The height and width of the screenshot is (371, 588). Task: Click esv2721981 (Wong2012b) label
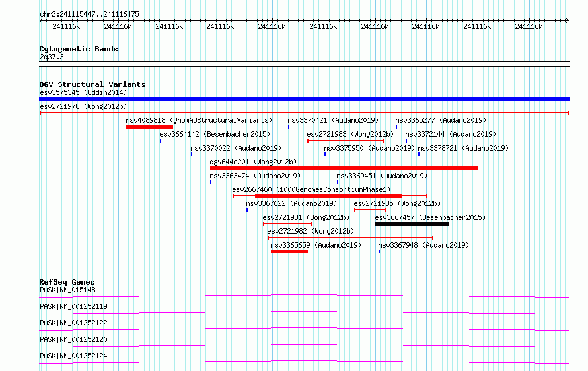[306, 217]
